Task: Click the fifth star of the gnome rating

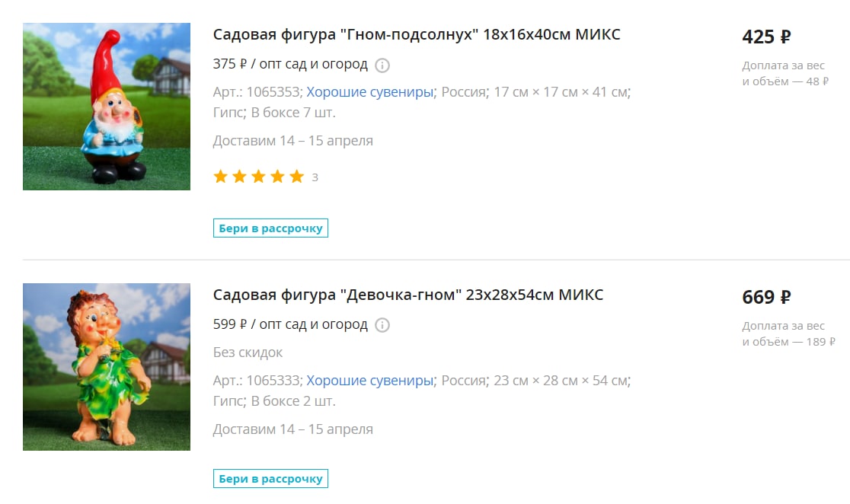Action: (x=296, y=177)
